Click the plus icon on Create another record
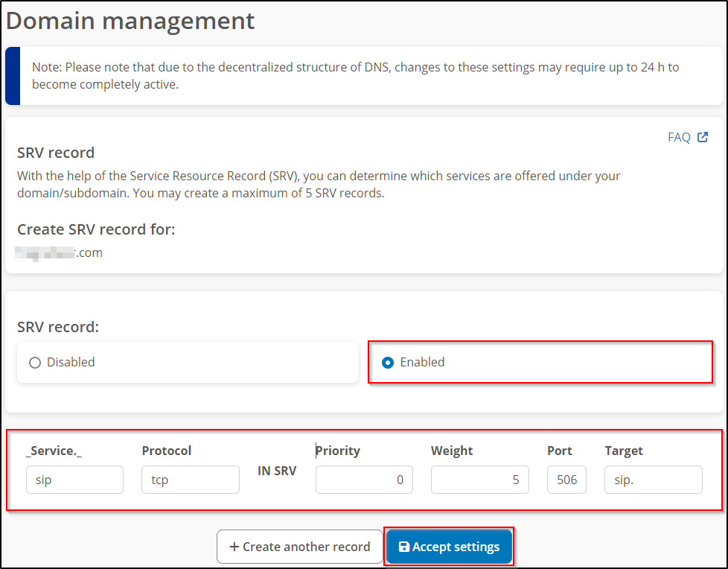 point(234,547)
